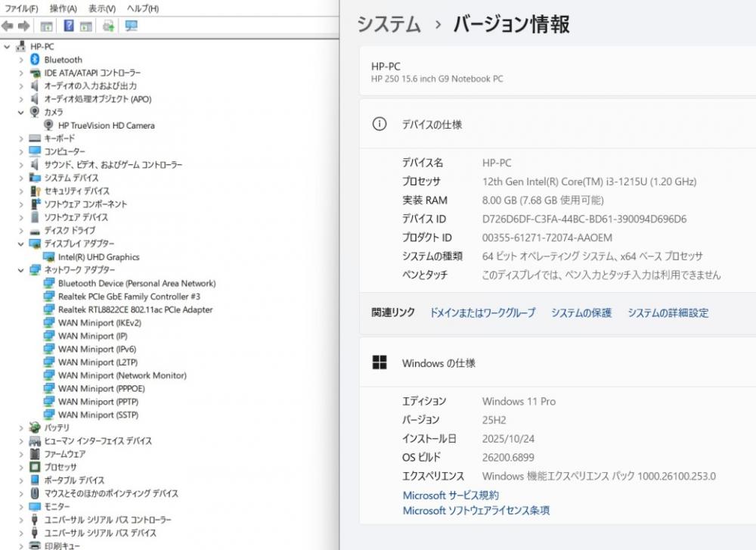
Task: Click the デバイス ID value text
Action: tap(584, 219)
